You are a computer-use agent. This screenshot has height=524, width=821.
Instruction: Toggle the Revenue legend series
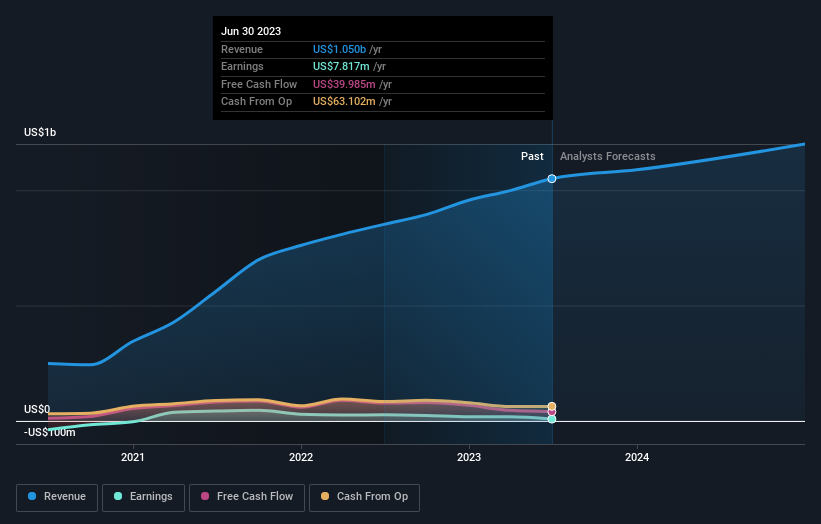click(x=57, y=497)
